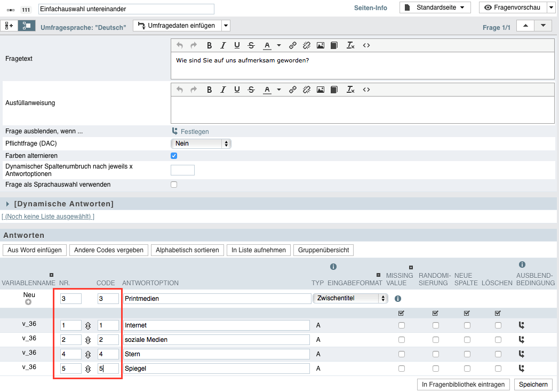Open Standardseite dropdown
This screenshot has height=392, width=559.
(435, 7)
